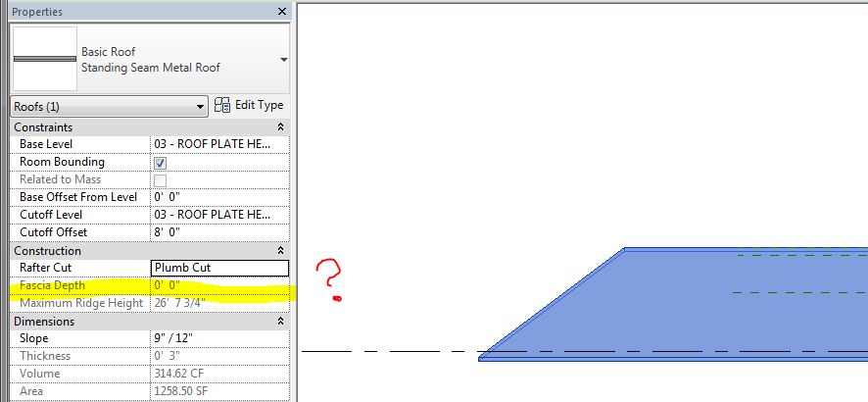Click the Properties palette title
The image size is (868, 402).
pos(37,12)
